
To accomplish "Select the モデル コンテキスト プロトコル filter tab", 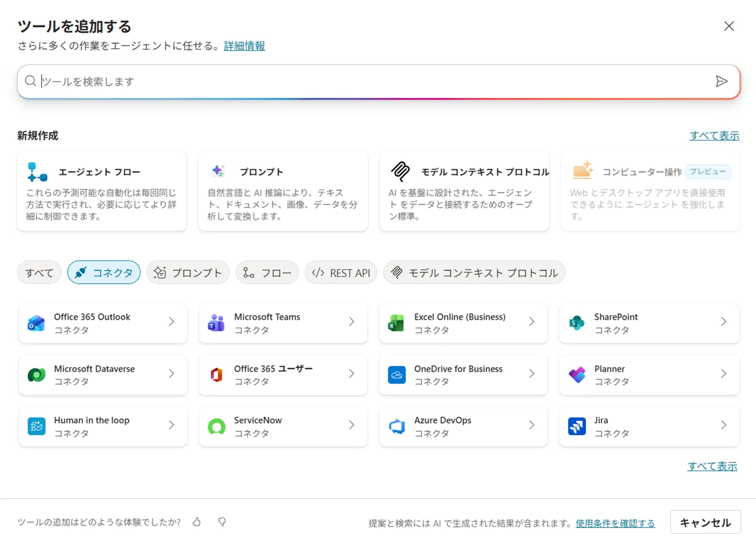I will pos(474,272).
